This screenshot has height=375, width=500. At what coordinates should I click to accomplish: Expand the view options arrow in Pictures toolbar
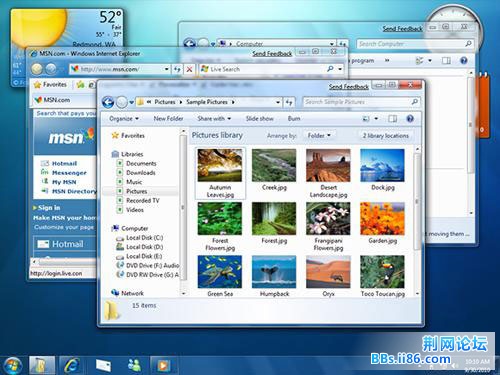tap(376, 119)
